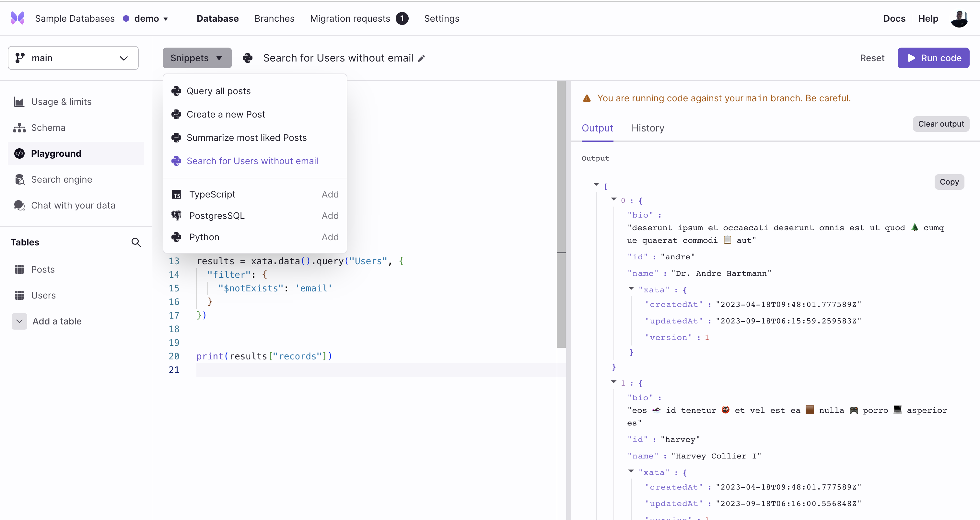
Task: Click Clear output button
Action: point(940,124)
